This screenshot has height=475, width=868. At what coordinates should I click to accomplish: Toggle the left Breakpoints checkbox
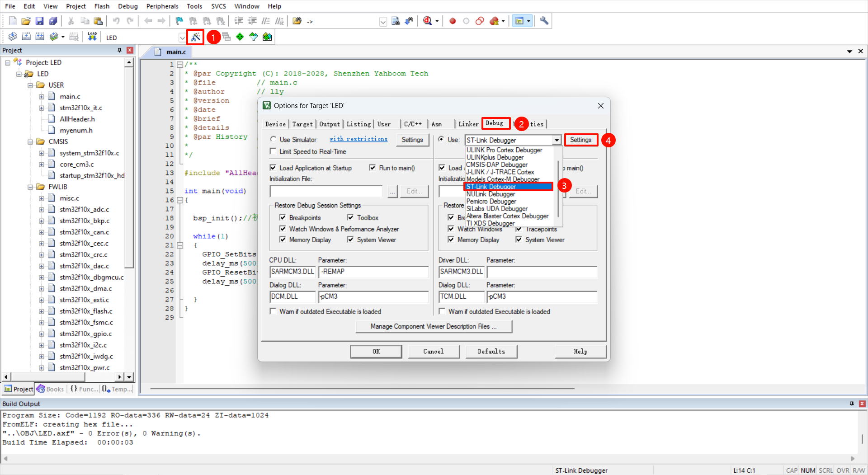tap(283, 217)
